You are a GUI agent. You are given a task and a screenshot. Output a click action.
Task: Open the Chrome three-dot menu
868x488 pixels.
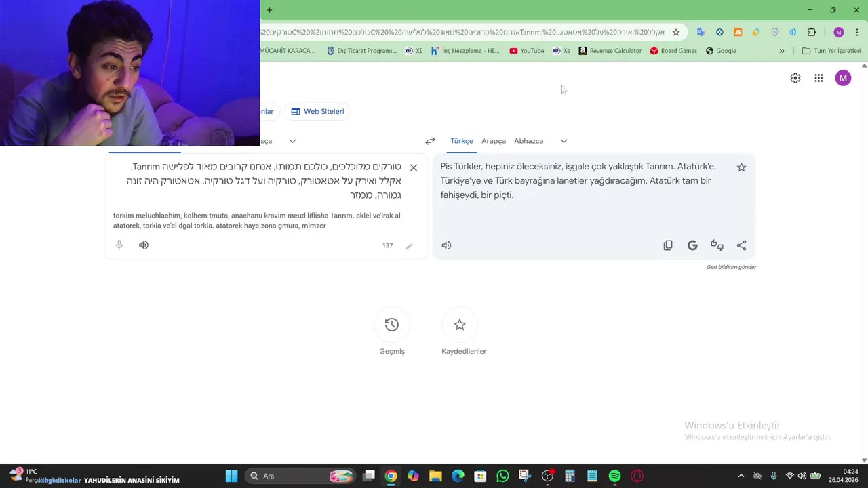857,32
